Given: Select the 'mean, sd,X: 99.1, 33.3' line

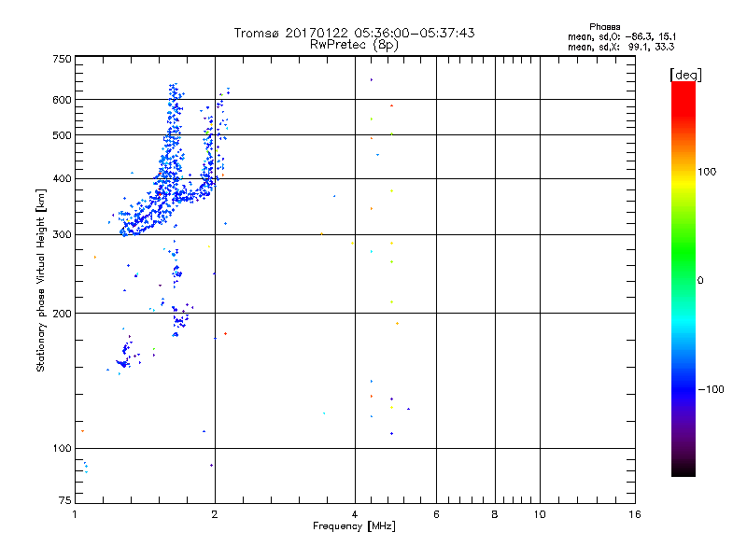Looking at the screenshot, I should [x=621, y=47].
